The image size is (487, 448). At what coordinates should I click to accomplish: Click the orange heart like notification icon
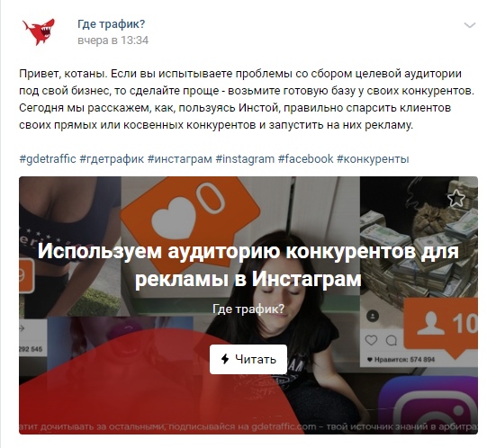click(191, 214)
